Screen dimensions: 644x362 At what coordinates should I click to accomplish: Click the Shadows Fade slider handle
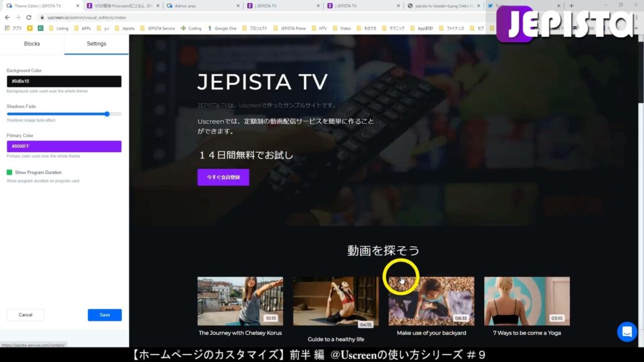coord(107,114)
